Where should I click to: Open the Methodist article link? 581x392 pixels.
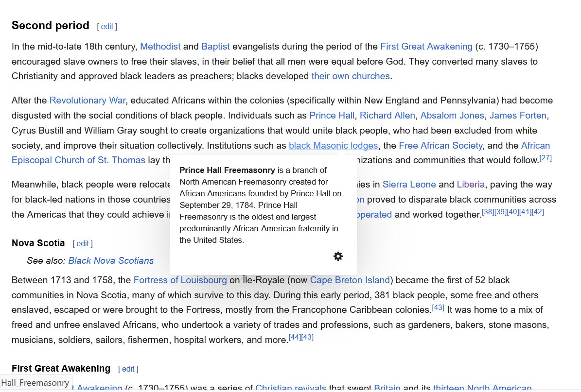pos(160,47)
